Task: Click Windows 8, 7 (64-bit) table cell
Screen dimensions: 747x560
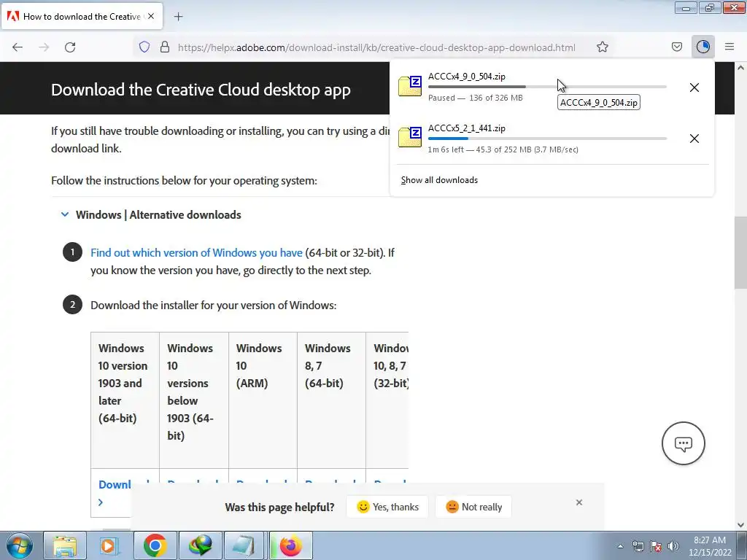Action: click(x=332, y=400)
